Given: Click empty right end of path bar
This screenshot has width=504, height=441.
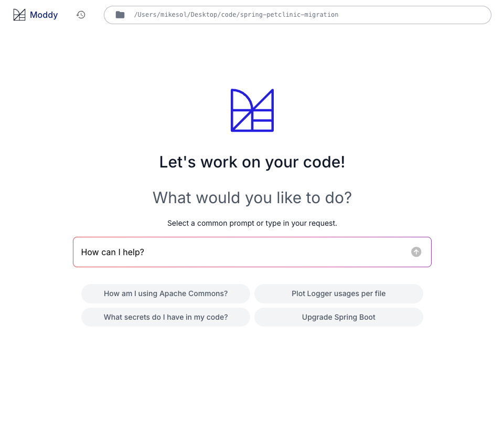Looking at the screenshot, I should click(418, 15).
